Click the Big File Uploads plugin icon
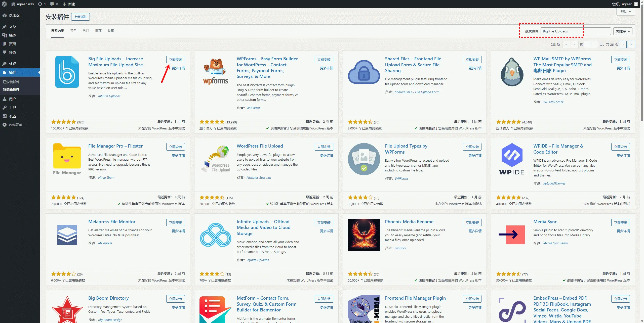This screenshot has width=644, height=323. pyautogui.click(x=67, y=72)
